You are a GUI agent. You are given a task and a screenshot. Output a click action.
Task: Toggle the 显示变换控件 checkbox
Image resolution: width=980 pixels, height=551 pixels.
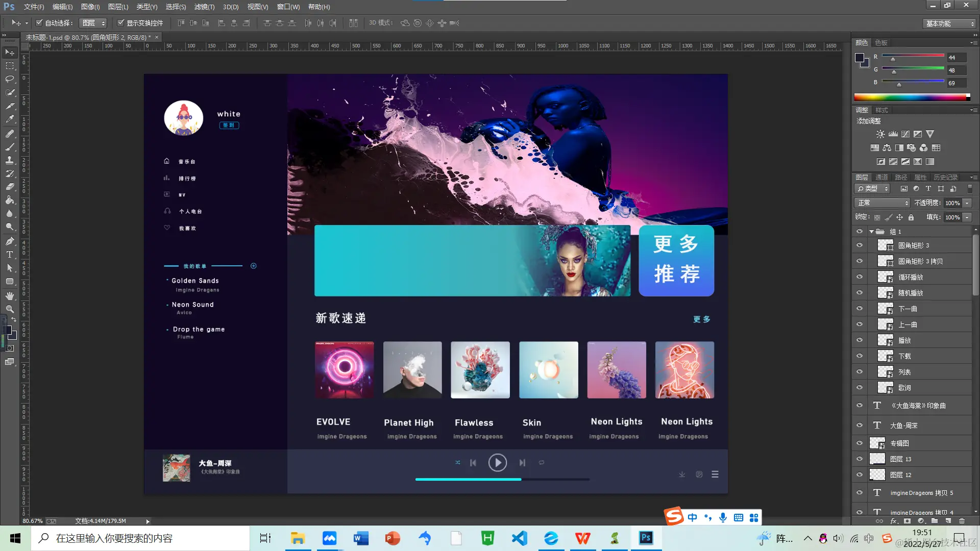[121, 23]
